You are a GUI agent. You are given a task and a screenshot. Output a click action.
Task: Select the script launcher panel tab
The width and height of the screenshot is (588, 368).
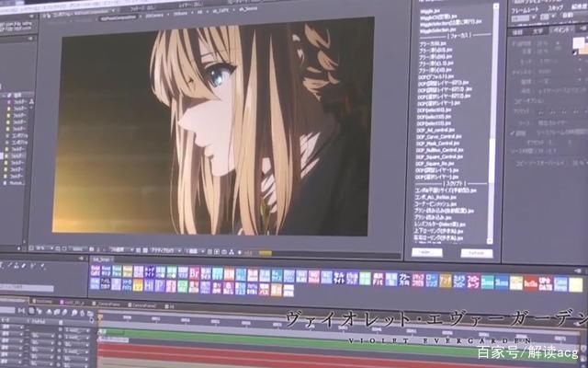102,259
